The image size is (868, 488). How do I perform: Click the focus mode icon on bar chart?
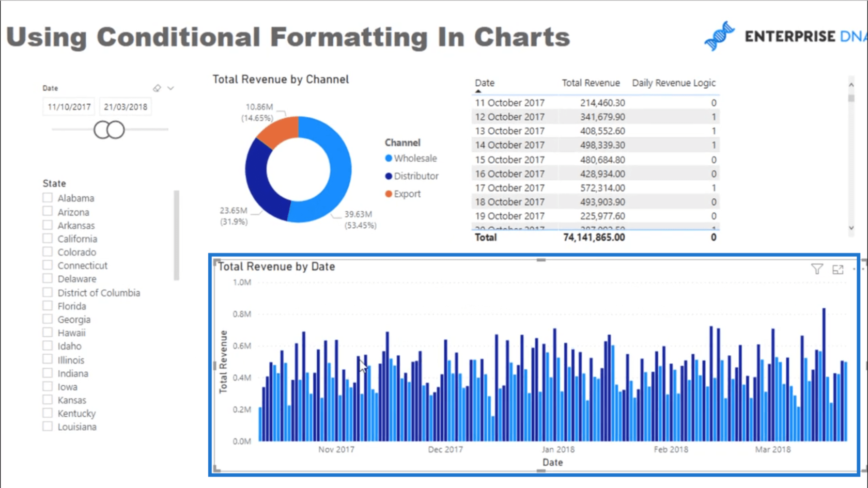pos(838,269)
